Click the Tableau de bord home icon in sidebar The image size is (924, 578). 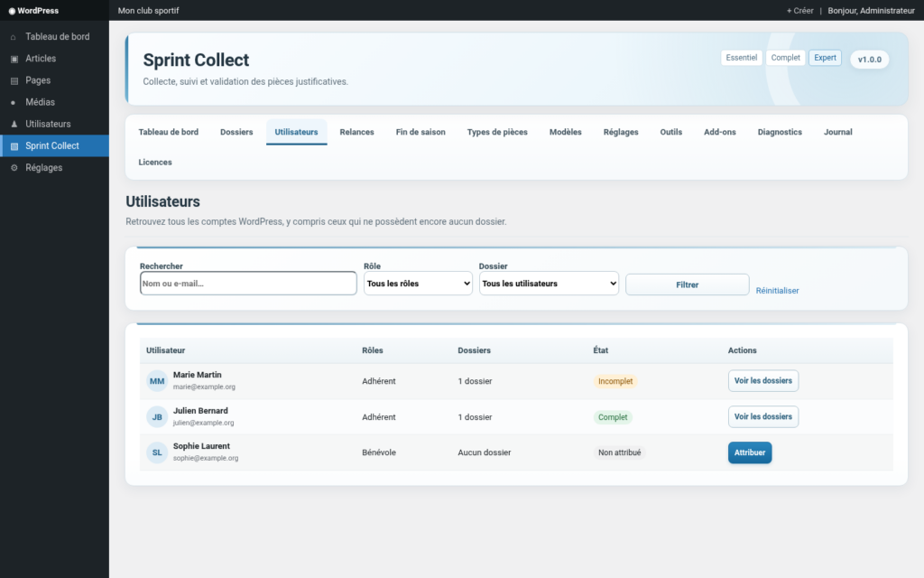[13, 37]
